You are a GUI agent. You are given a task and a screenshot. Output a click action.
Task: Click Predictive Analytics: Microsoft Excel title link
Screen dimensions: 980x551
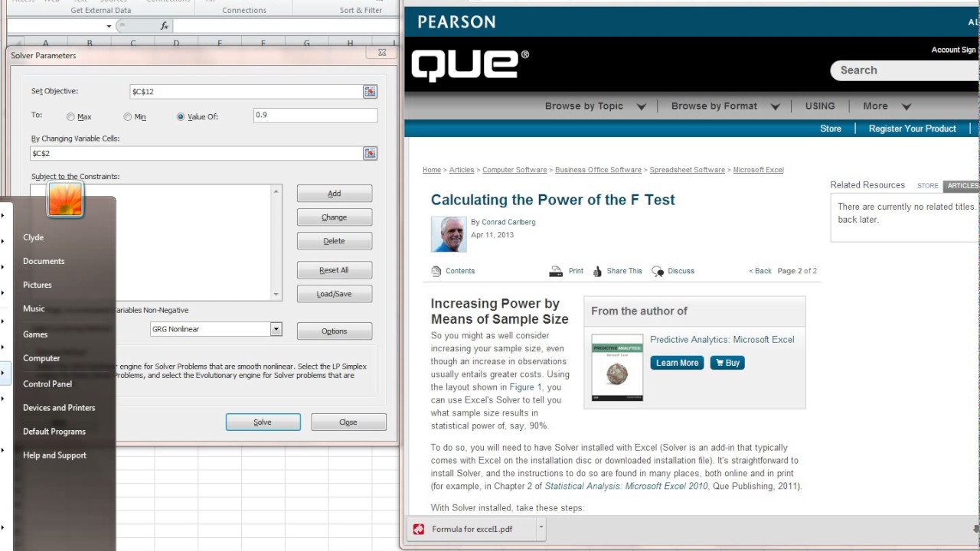pos(722,340)
